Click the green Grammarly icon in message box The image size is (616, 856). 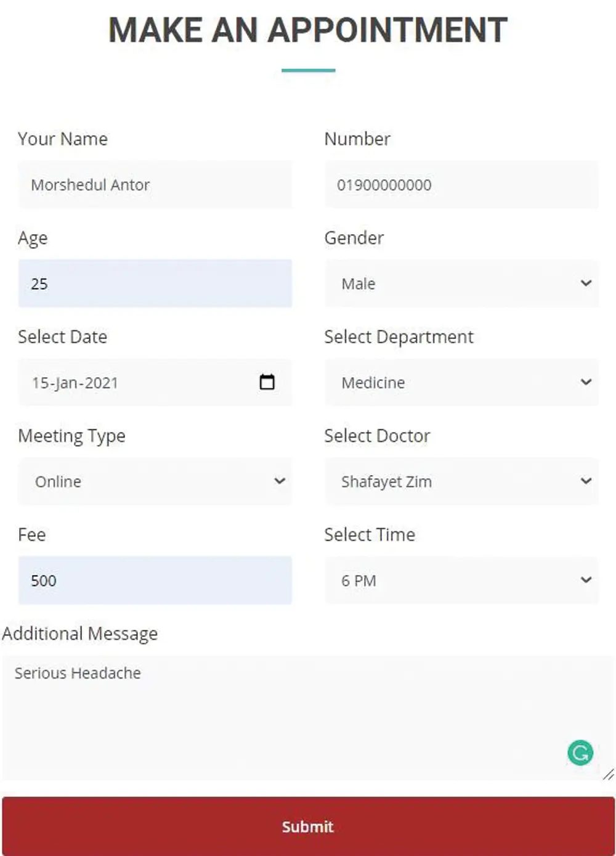580,752
